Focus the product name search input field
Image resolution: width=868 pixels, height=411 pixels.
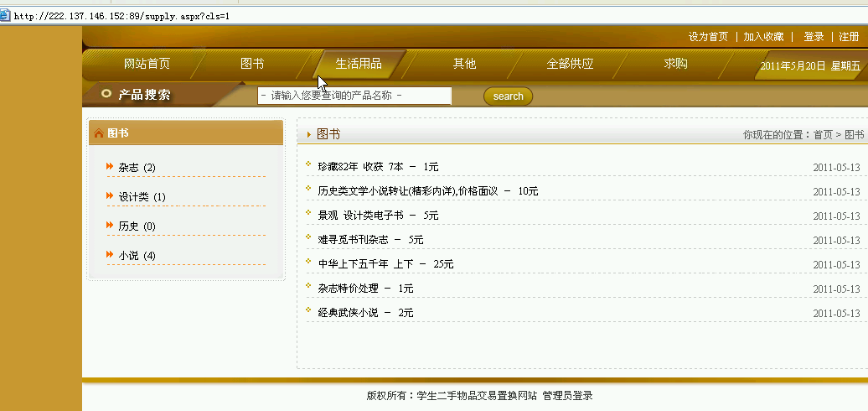click(354, 96)
